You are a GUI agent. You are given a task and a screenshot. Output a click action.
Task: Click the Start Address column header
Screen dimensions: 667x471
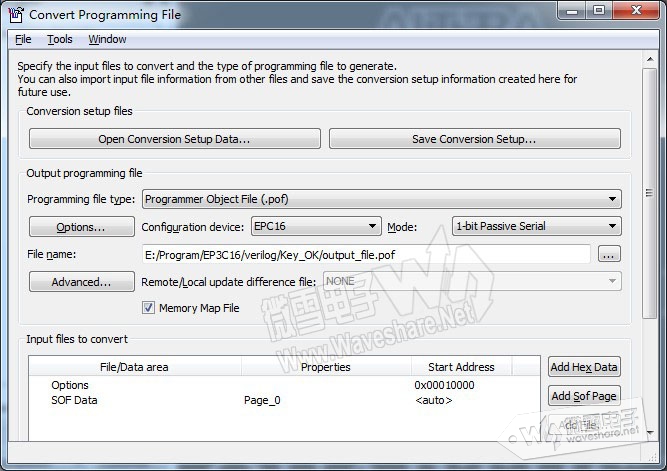[461, 367]
